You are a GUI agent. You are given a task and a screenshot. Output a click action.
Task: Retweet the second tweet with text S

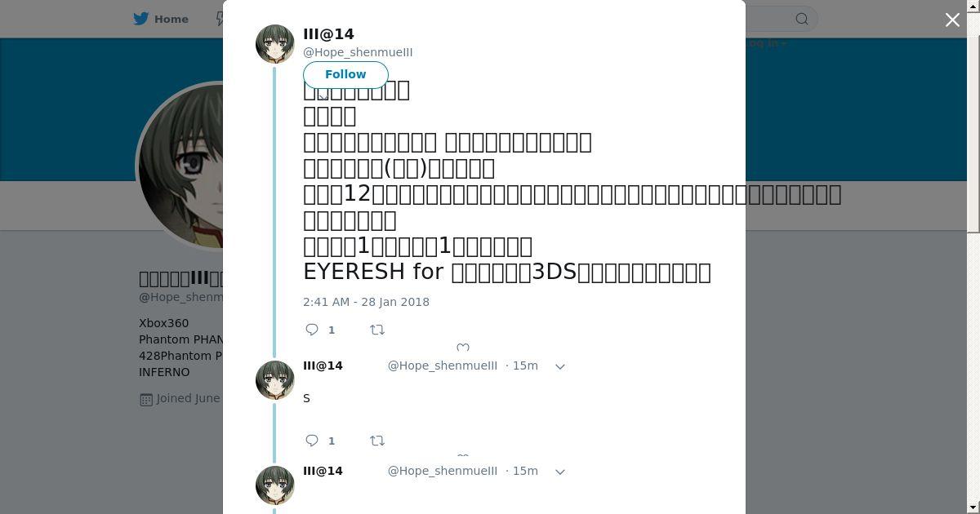pyautogui.click(x=377, y=441)
